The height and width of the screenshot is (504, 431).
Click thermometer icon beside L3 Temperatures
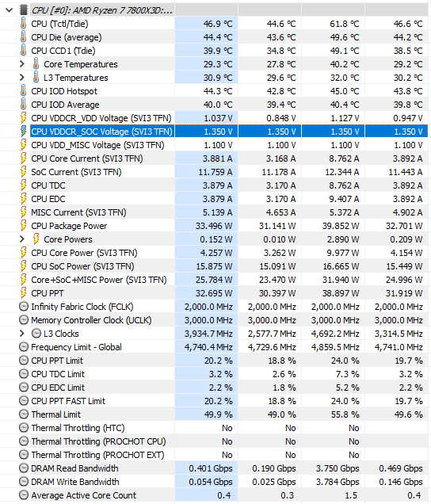[36, 78]
